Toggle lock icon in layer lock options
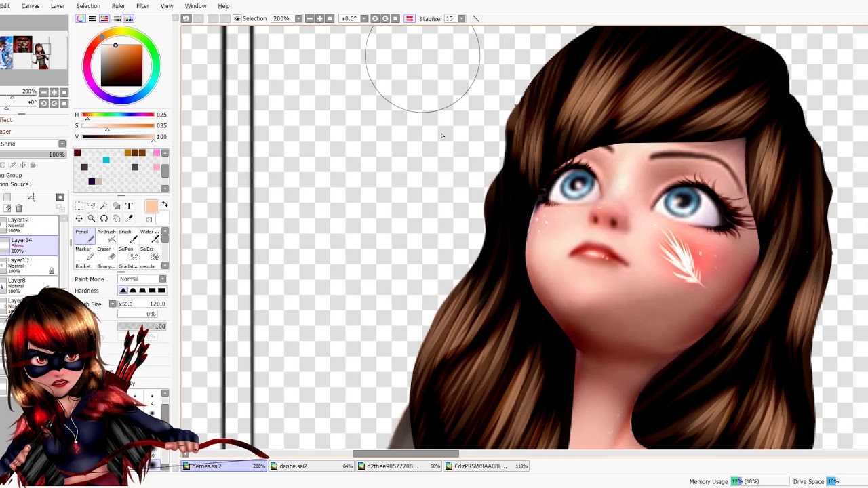The image size is (868, 488). (32, 165)
